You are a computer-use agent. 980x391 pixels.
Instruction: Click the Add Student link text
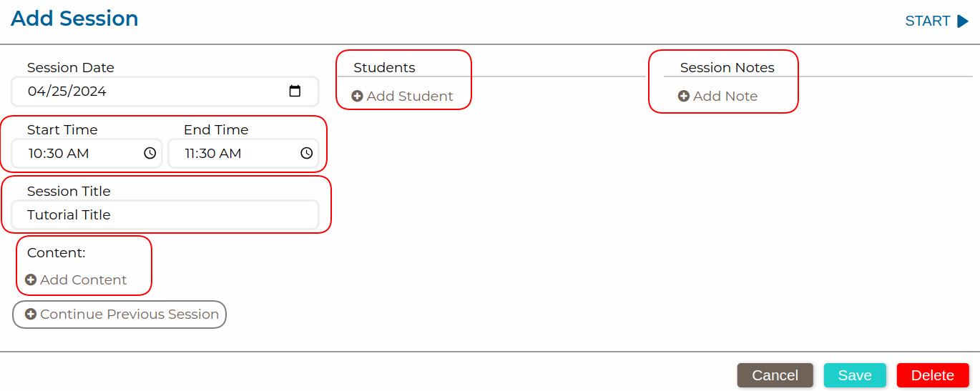(x=410, y=96)
